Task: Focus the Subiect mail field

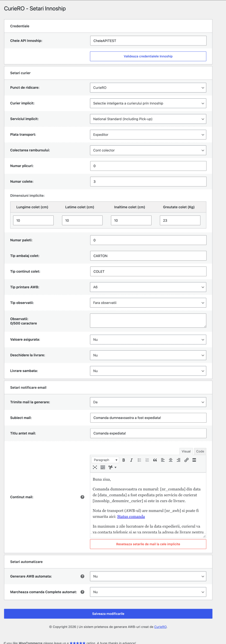Action: 148,418
